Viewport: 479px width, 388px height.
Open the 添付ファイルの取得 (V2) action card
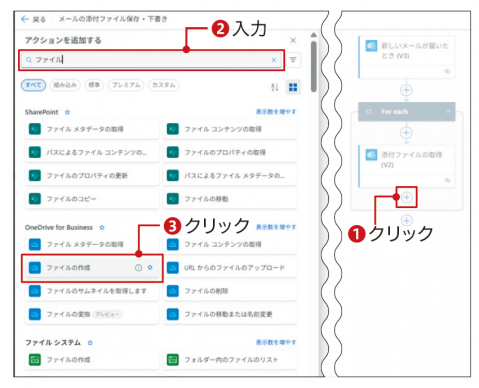(x=406, y=166)
